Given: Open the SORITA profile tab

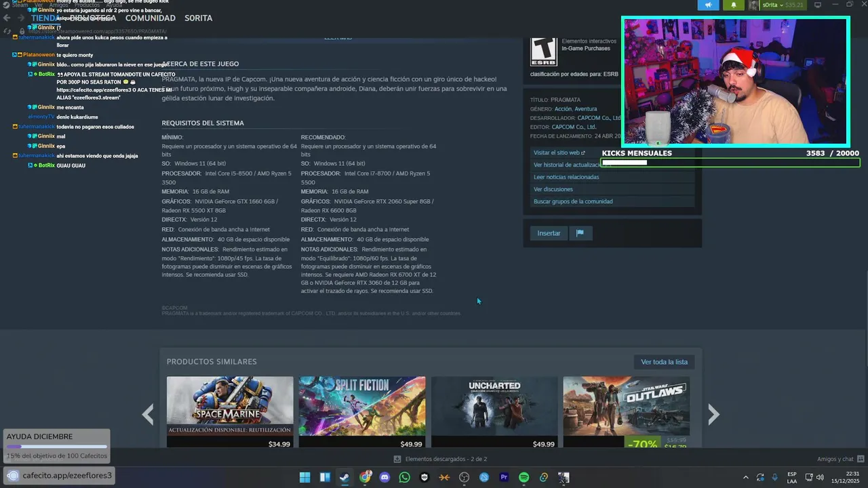Looking at the screenshot, I should [x=199, y=18].
